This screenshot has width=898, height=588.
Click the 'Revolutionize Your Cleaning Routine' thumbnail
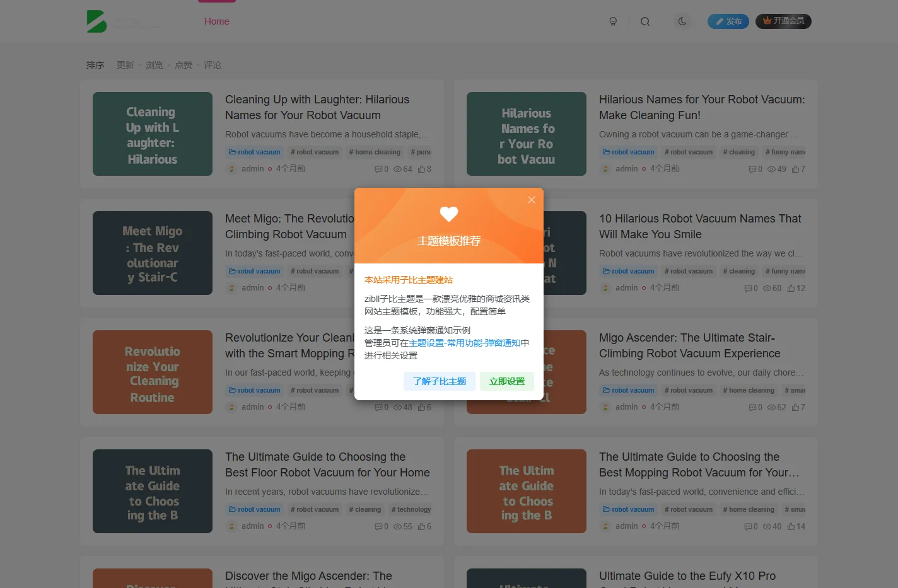[x=153, y=372]
